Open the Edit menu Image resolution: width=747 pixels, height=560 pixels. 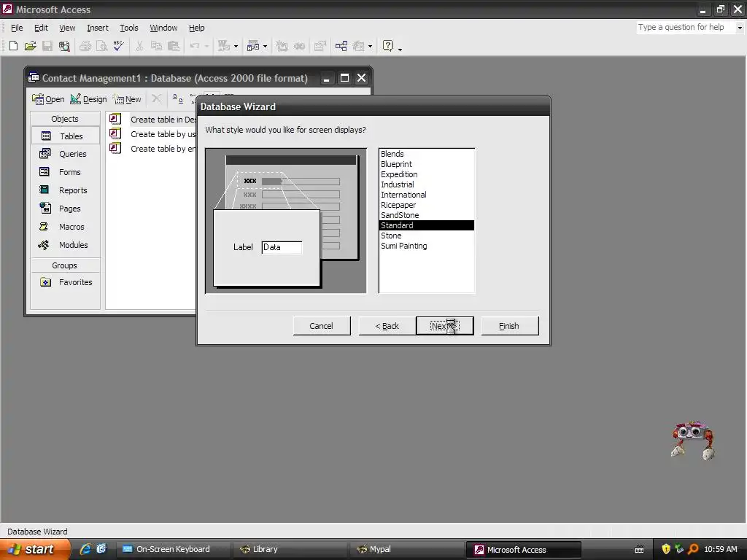41,28
